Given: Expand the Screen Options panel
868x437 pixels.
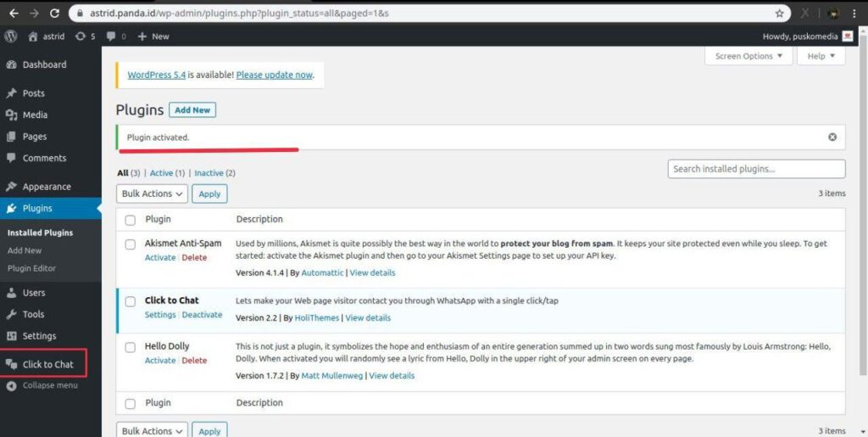Looking at the screenshot, I should [x=748, y=57].
